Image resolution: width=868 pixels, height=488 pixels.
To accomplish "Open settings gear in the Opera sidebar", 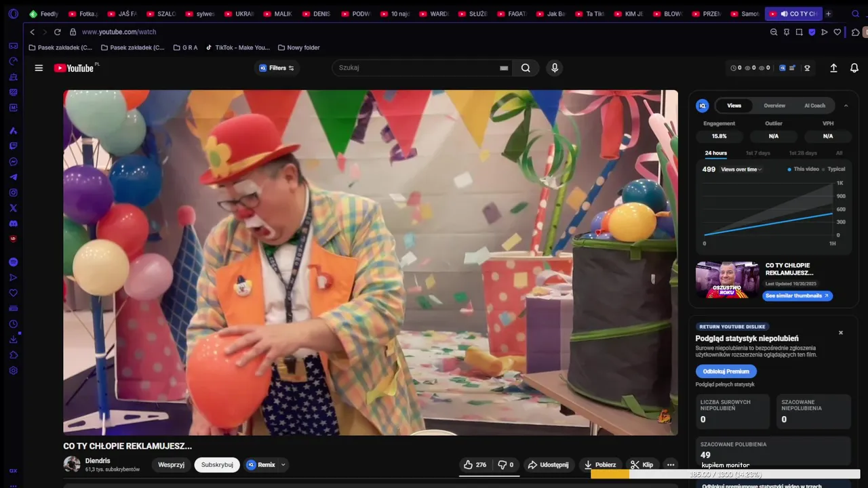I will (x=14, y=371).
